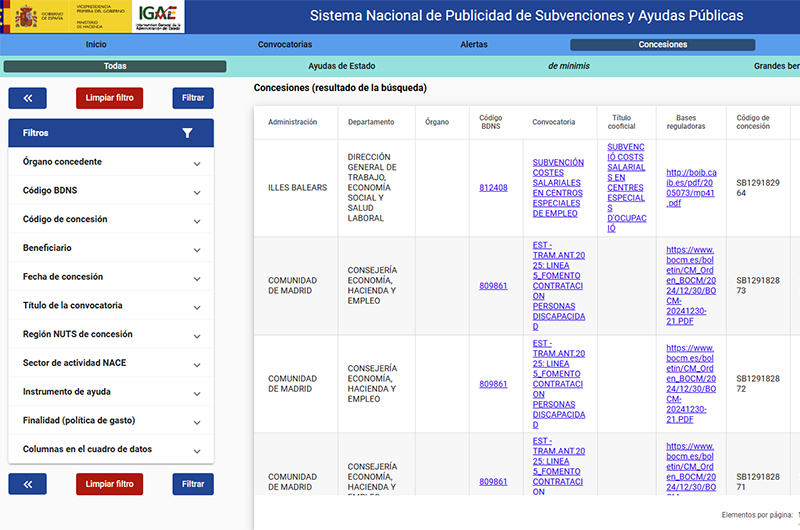Click the Código BDNS column header

[x=491, y=122]
